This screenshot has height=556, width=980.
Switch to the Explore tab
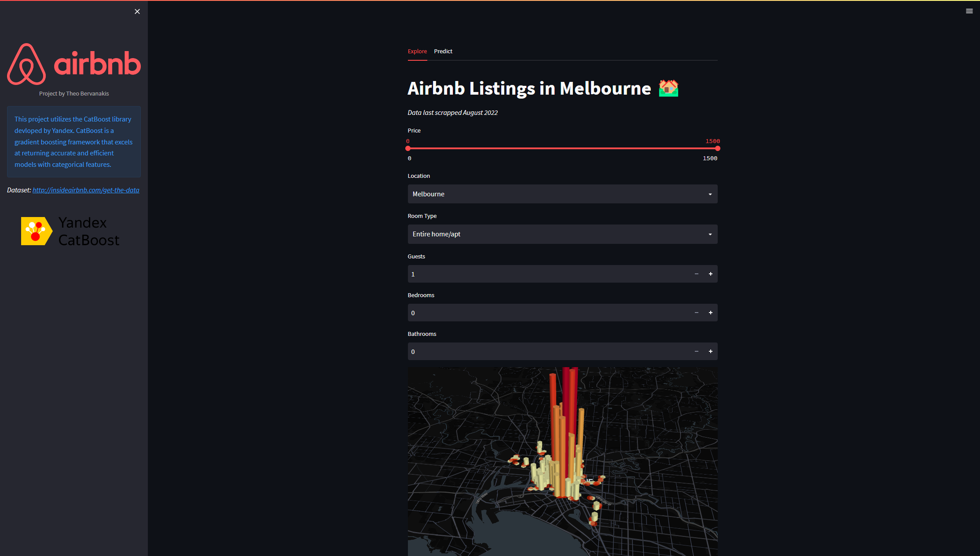coord(417,52)
